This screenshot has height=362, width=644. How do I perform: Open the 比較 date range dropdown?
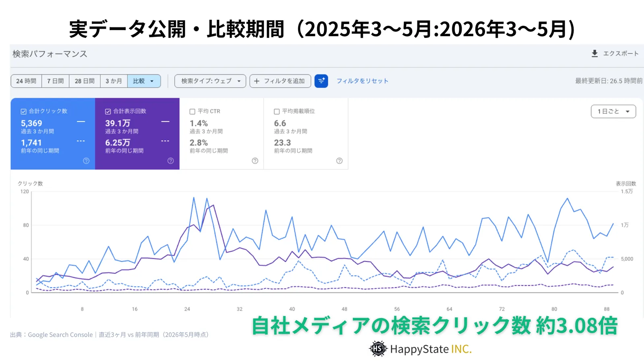[x=144, y=81]
